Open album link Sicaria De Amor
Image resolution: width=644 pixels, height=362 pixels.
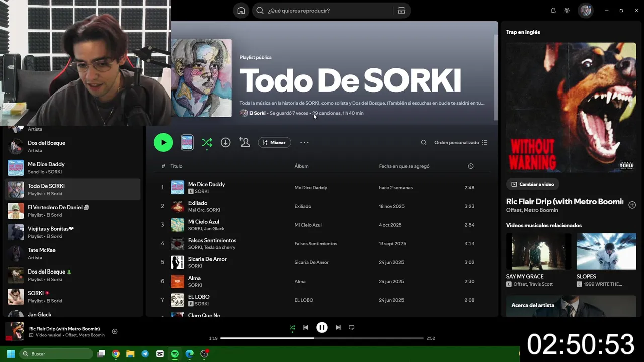(x=311, y=262)
